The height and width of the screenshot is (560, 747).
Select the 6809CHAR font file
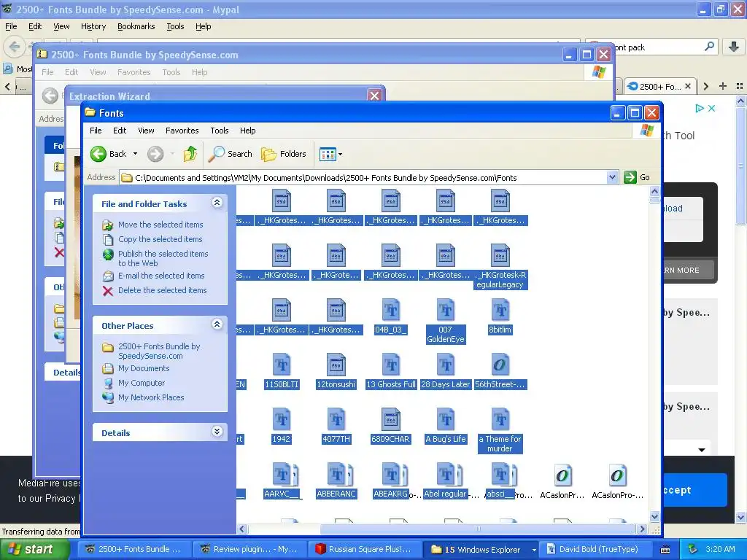(391, 426)
